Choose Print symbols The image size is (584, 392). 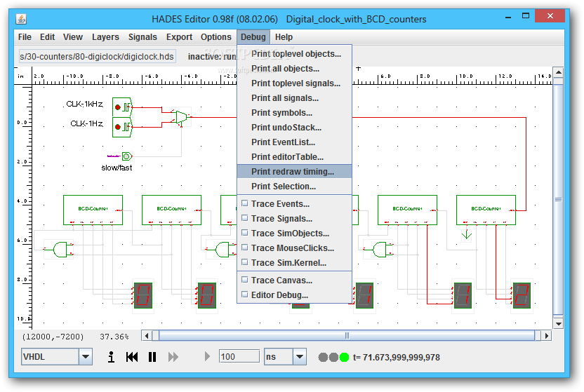[295, 113]
